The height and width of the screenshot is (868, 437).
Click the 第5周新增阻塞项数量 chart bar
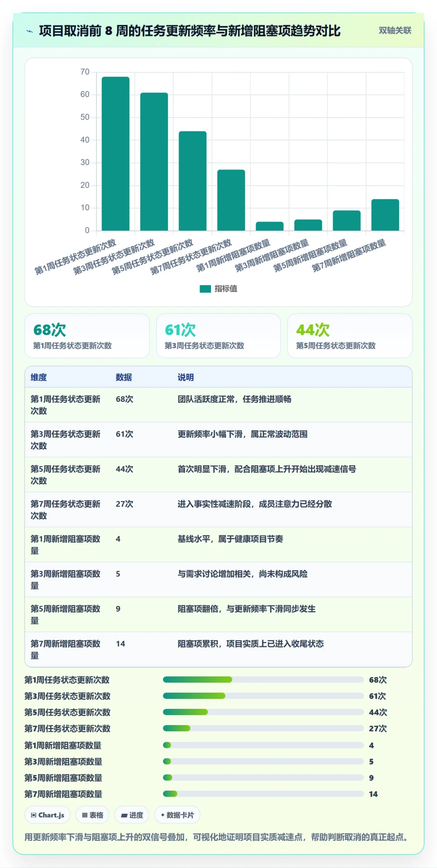[346, 220]
